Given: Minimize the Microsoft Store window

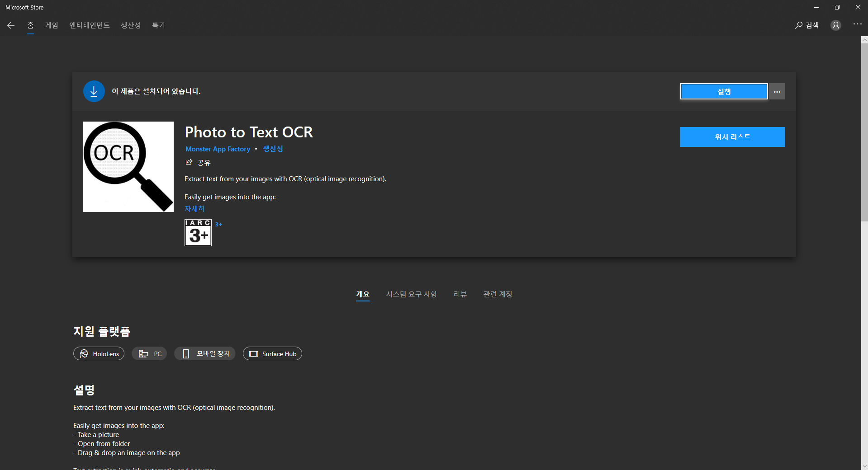Looking at the screenshot, I should (816, 7).
